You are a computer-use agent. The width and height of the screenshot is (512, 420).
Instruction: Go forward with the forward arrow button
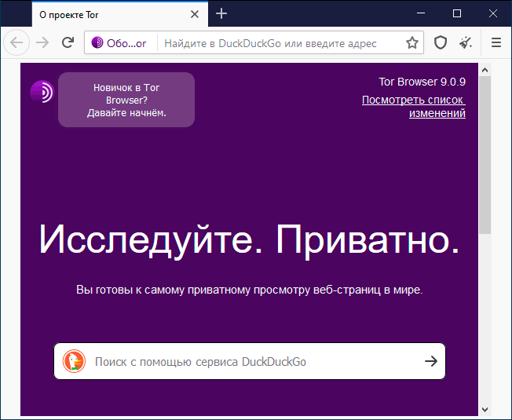coord(42,42)
